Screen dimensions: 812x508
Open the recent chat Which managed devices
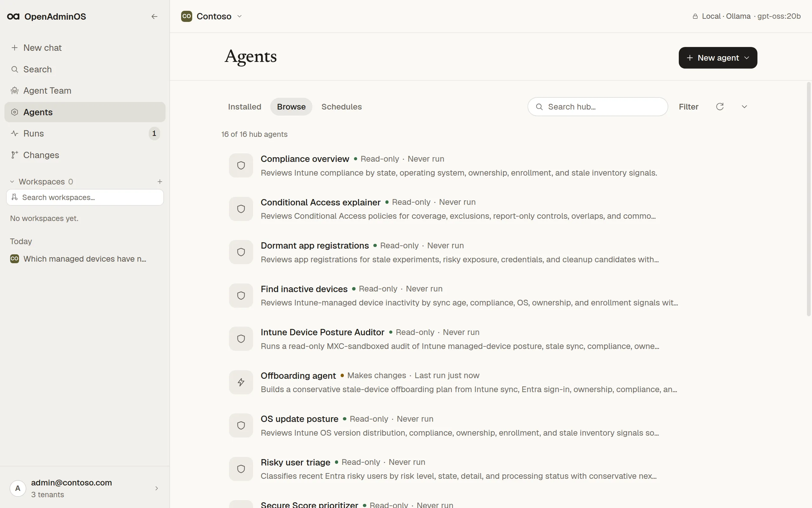(85, 259)
